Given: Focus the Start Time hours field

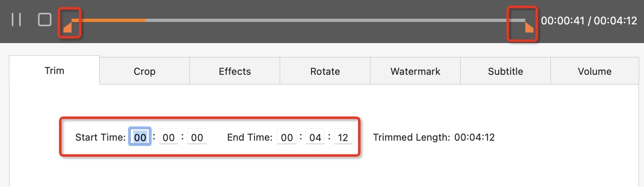Looking at the screenshot, I should click(140, 137).
